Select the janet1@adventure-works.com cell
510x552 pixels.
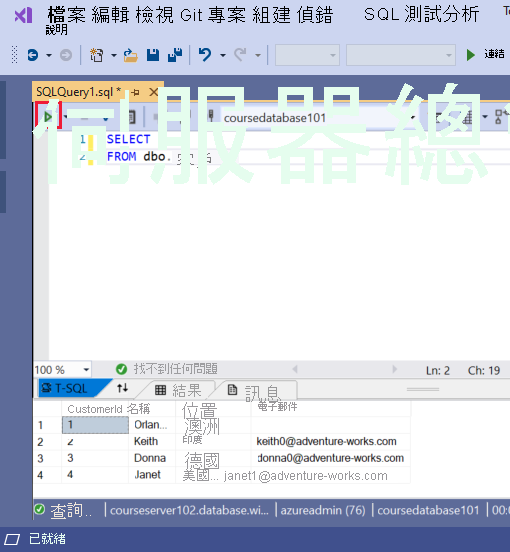306,476
